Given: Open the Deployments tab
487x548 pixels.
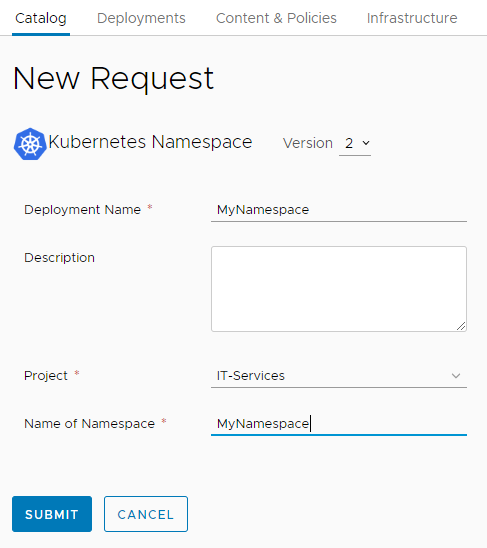Looking at the screenshot, I should 141,18.
